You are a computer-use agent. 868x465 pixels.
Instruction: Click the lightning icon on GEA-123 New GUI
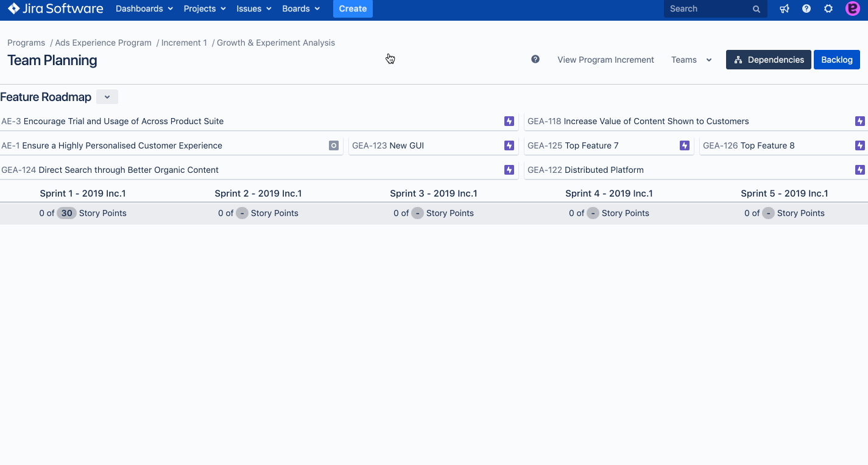tap(509, 145)
